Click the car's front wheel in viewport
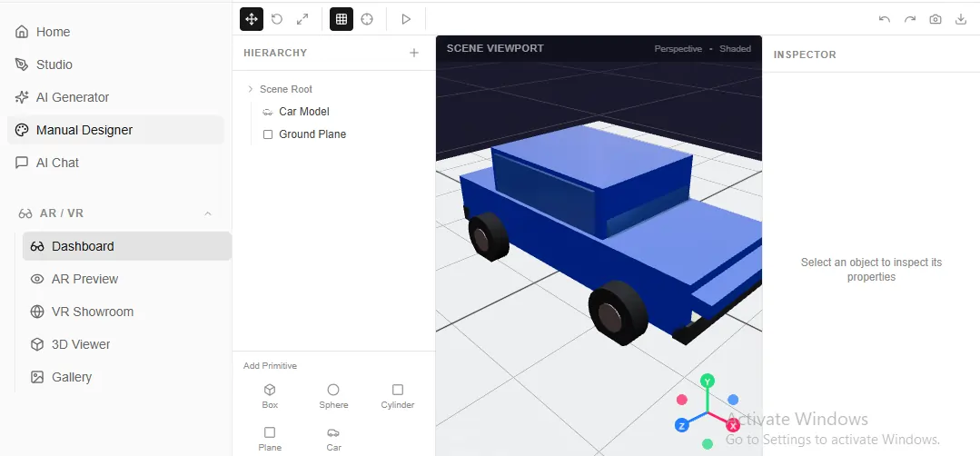The image size is (980, 456). tap(619, 312)
